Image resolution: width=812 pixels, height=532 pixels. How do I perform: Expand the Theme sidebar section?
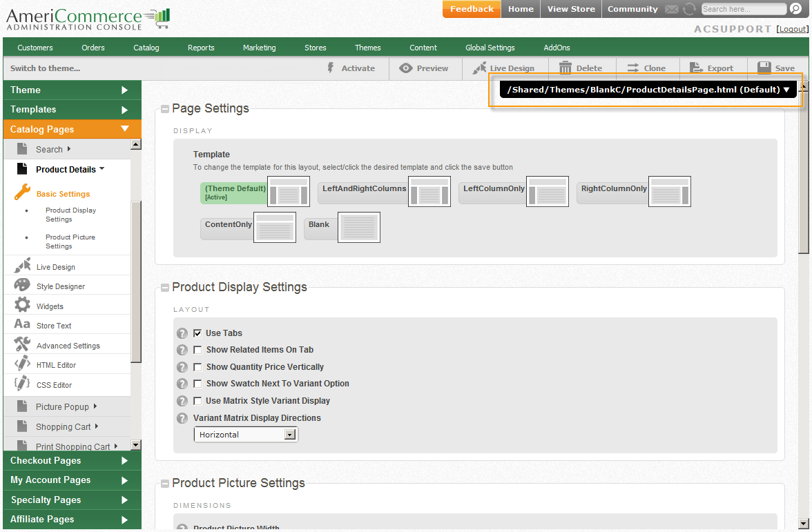coord(72,90)
